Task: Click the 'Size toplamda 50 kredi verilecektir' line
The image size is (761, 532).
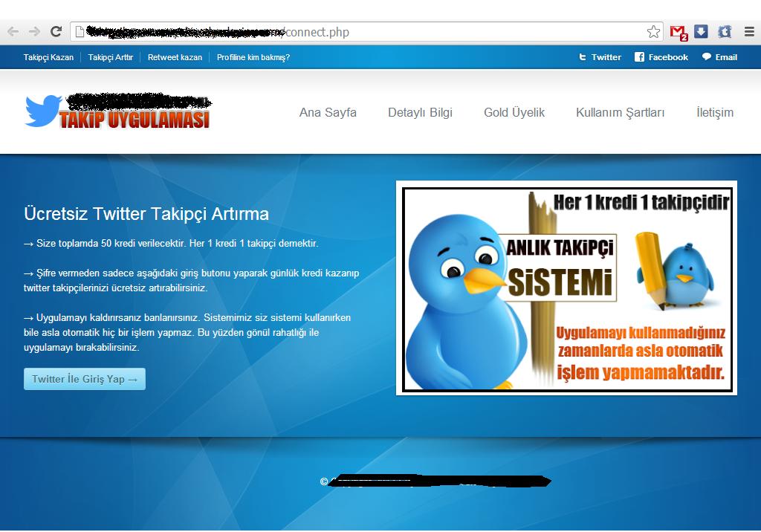Action: [172, 243]
